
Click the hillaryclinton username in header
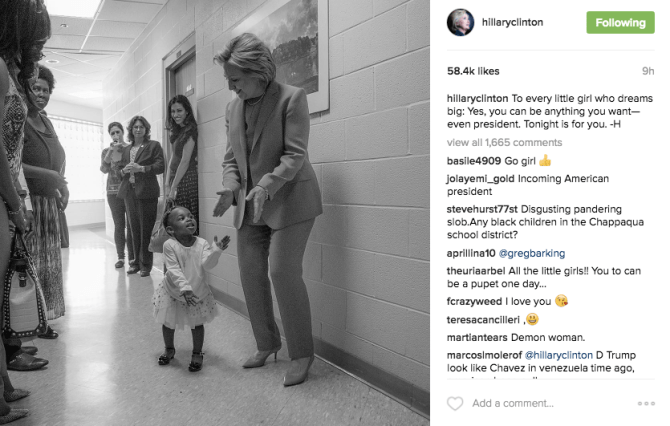coord(512,22)
